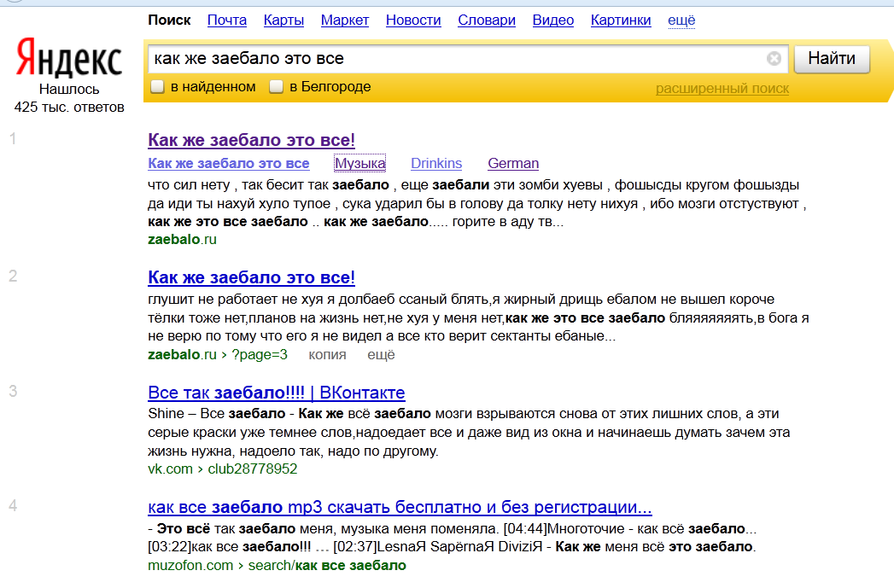Select the Поиск tab
Screen dimensions: 894x588
[169, 20]
